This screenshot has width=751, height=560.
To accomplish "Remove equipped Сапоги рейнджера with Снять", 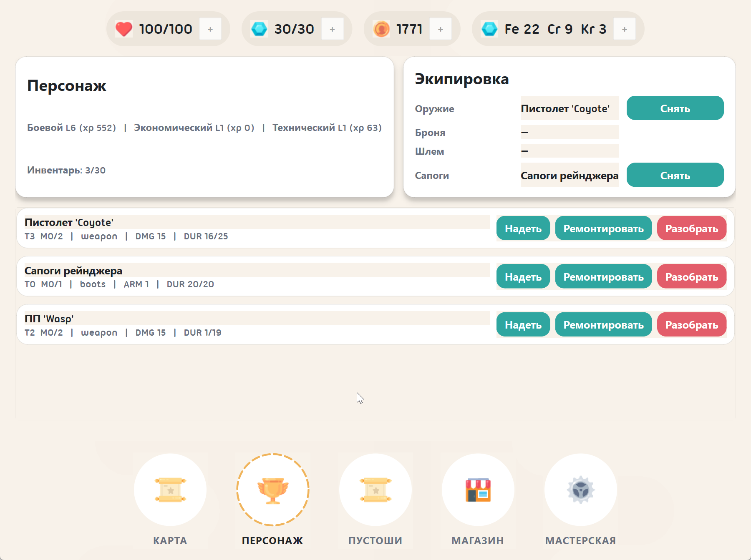I will (x=675, y=175).
